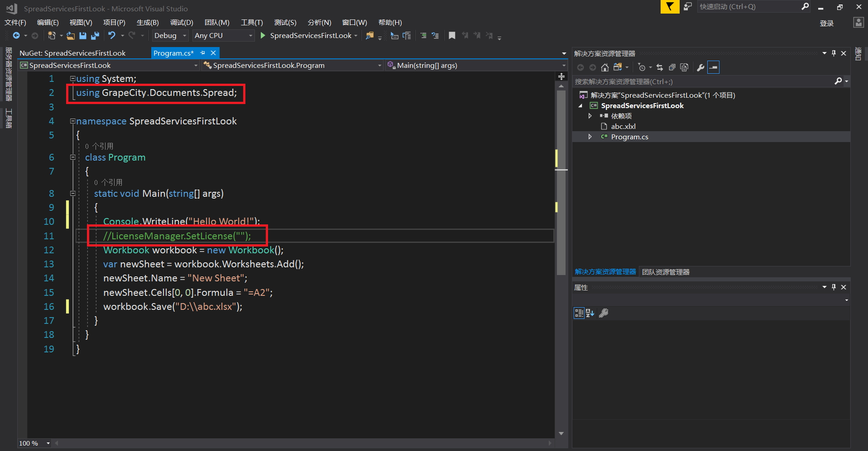Image resolution: width=868 pixels, height=451 pixels.
Task: Click the feedback notification flag icon
Action: tap(670, 7)
